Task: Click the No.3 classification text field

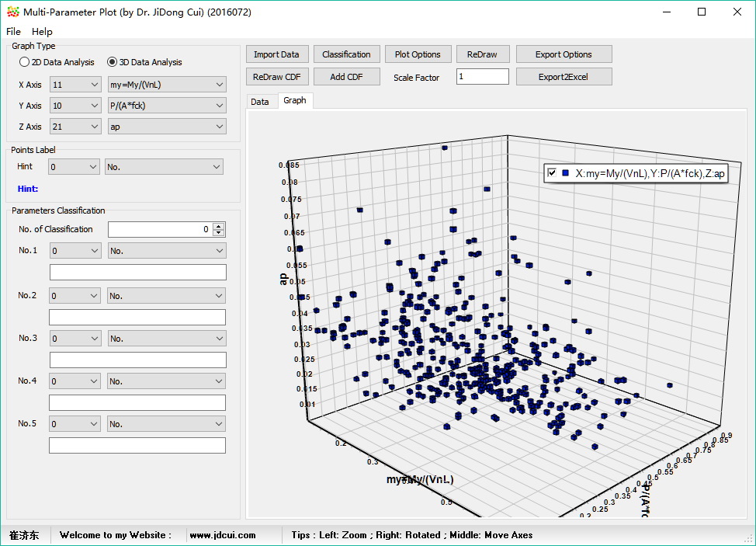Action: click(x=138, y=360)
